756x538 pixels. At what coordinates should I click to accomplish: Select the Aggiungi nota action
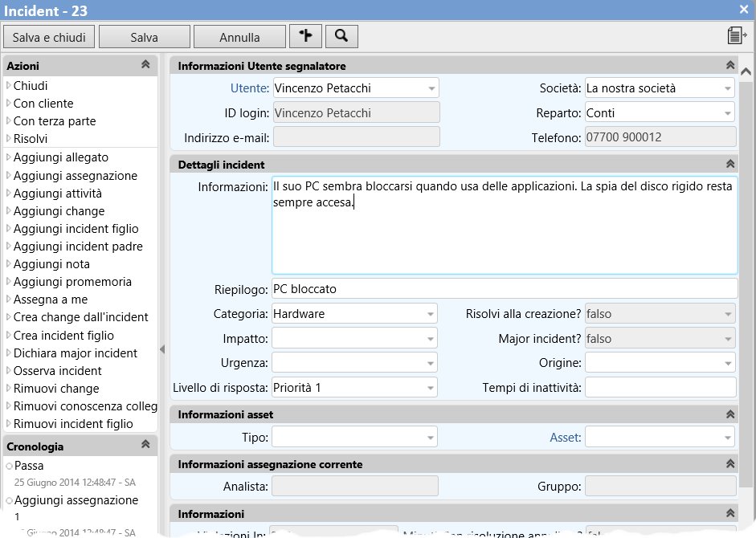[x=51, y=264]
